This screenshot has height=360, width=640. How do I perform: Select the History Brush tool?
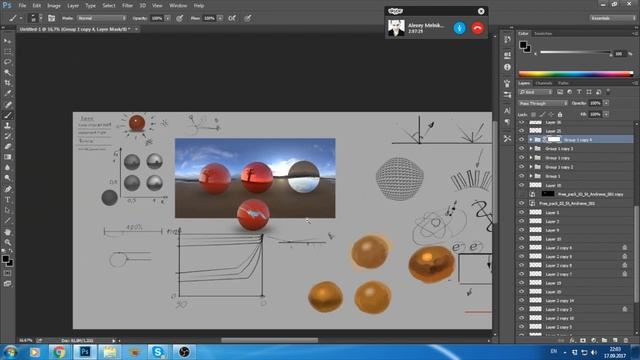pos(7,136)
